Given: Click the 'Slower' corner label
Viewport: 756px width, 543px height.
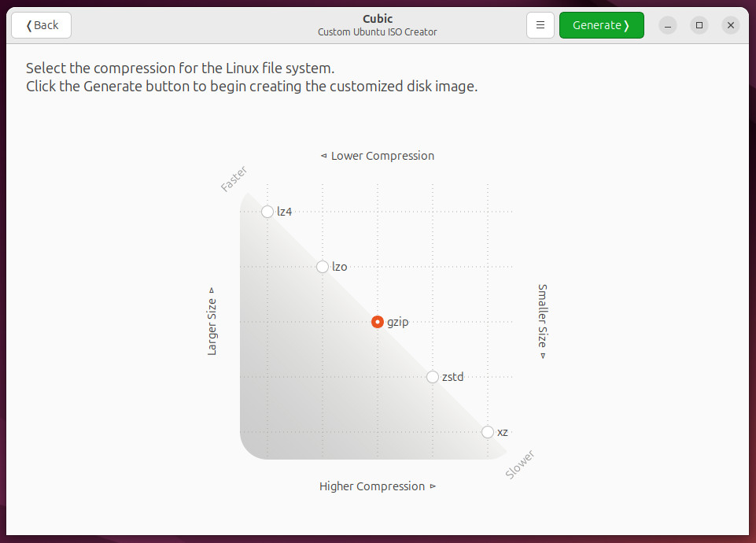Looking at the screenshot, I should pyautogui.click(x=520, y=464).
